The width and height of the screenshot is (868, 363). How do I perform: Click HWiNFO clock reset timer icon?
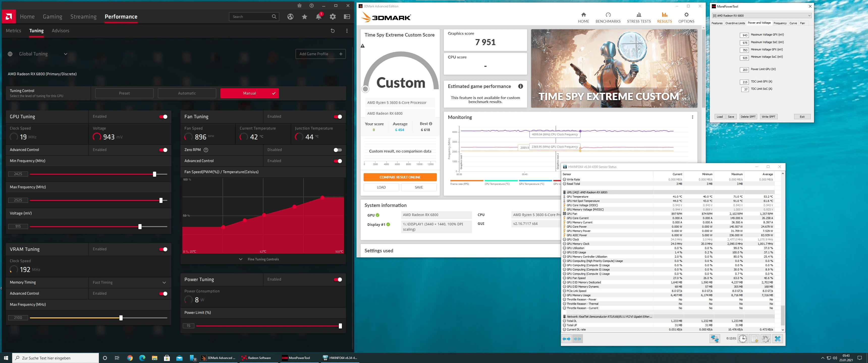(x=743, y=339)
